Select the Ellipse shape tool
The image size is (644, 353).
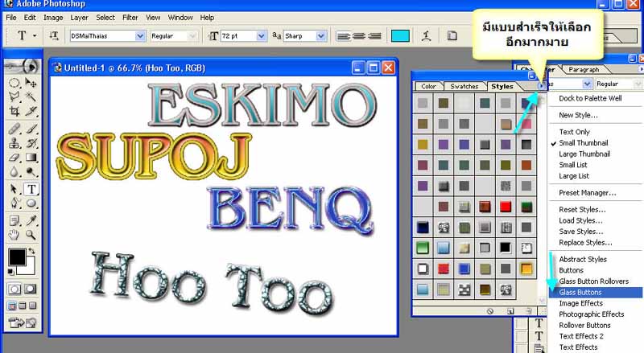pos(31,203)
